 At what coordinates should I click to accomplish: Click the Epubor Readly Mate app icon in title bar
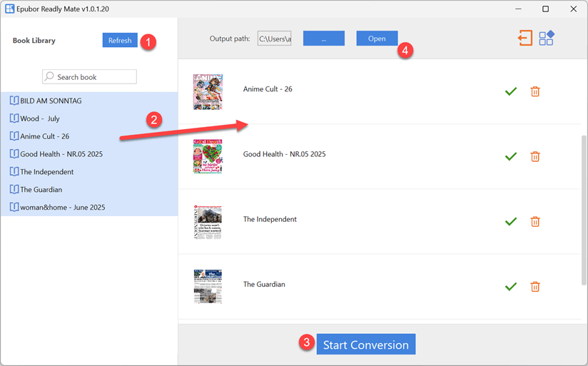coord(10,9)
